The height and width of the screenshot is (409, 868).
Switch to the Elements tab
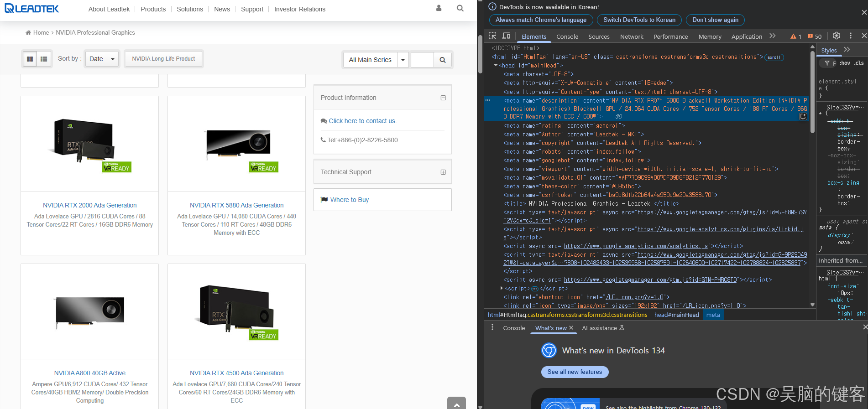click(x=534, y=36)
